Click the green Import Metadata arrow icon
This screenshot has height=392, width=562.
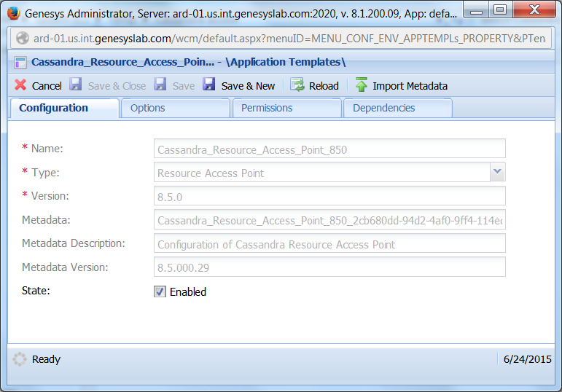coord(362,85)
